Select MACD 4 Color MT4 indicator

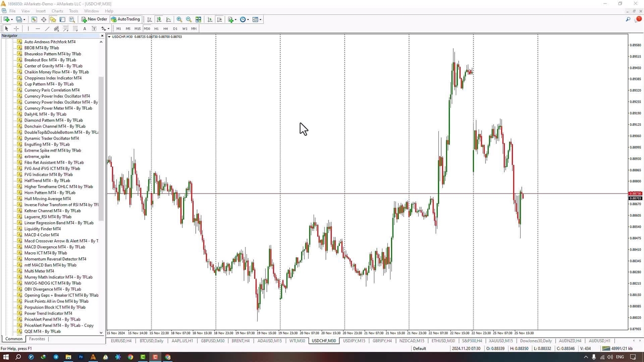[41, 235]
